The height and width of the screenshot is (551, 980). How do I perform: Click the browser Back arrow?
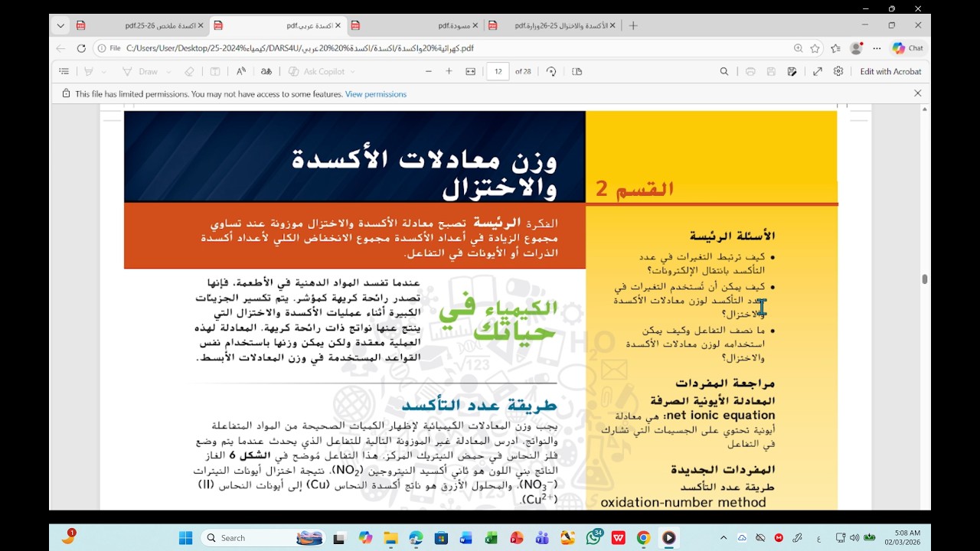tap(60, 48)
